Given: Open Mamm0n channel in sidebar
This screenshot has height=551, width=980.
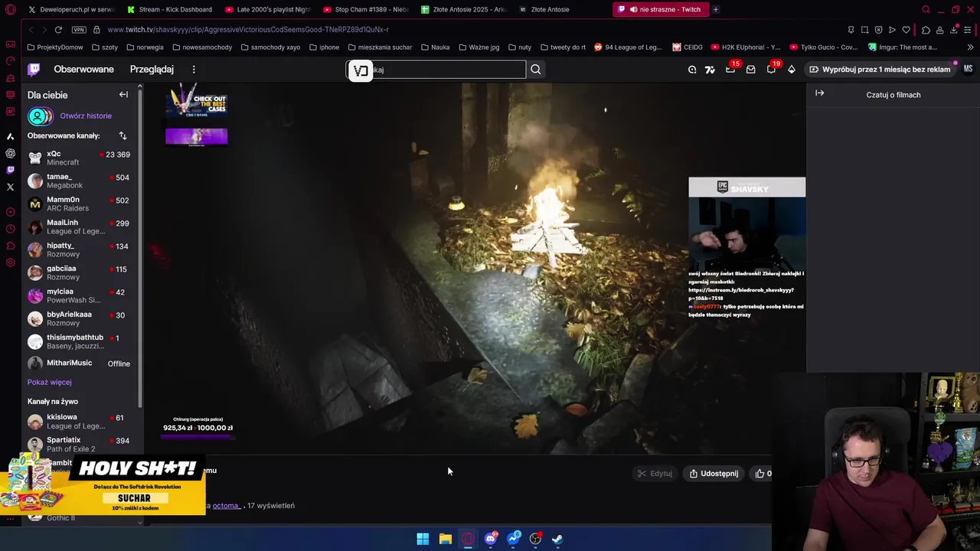Looking at the screenshot, I should [x=79, y=204].
